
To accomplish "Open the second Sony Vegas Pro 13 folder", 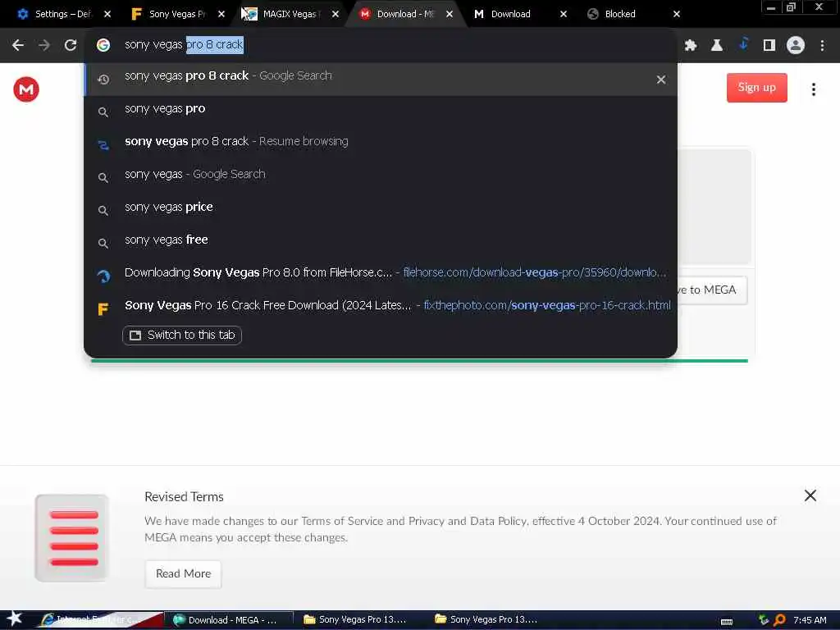I will click(486, 620).
